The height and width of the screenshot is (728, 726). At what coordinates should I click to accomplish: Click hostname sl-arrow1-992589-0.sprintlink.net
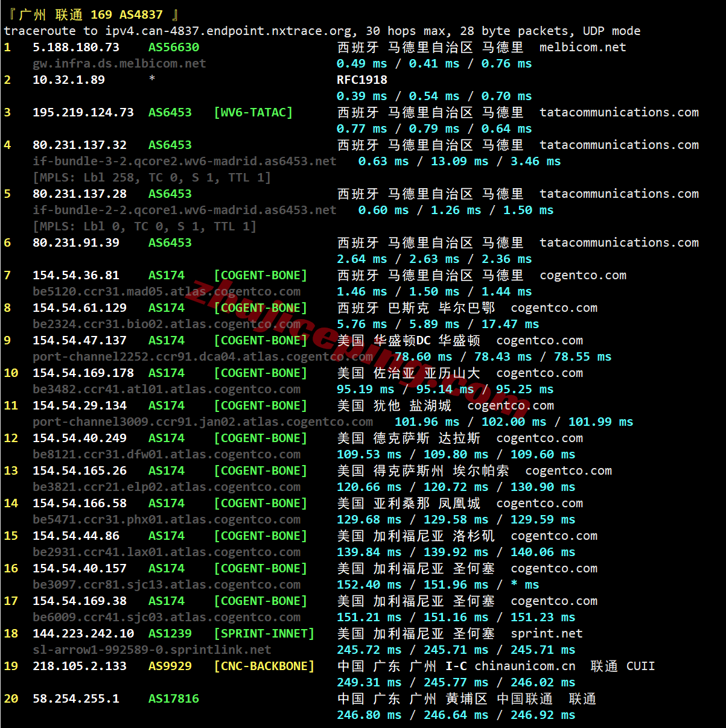[x=152, y=650]
